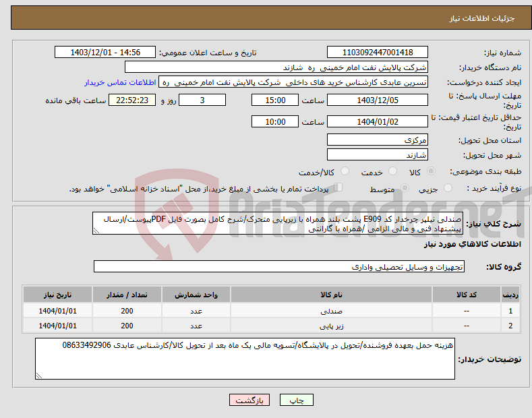
Task: Click the goods group field تجهیزات و وسایل تحصیلی
Action: click(x=279, y=267)
